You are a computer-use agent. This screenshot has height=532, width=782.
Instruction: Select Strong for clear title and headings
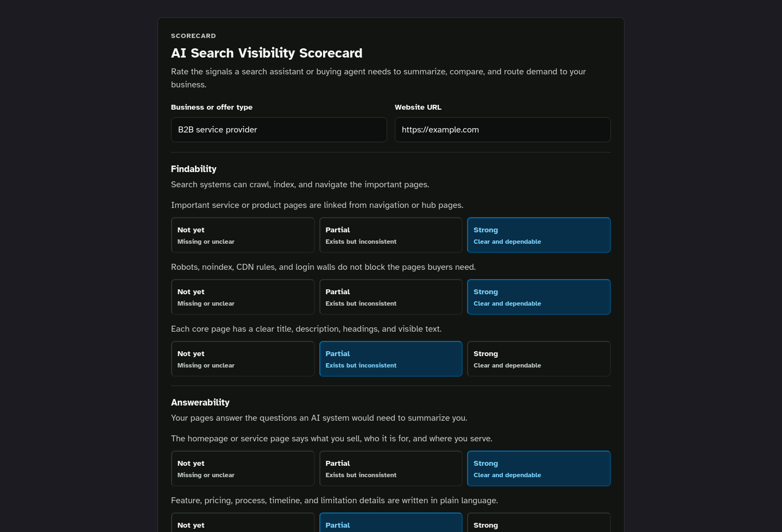click(539, 359)
